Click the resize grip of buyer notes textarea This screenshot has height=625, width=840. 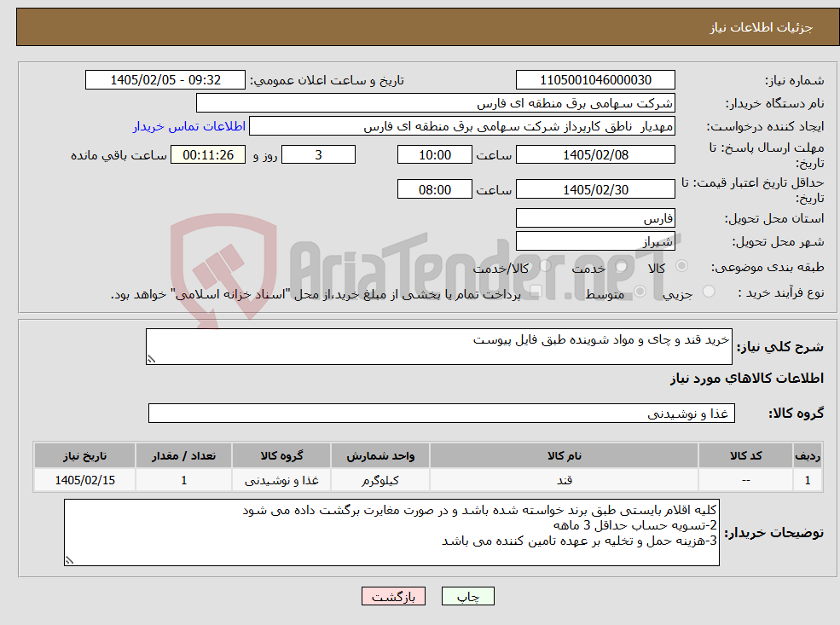[69, 560]
